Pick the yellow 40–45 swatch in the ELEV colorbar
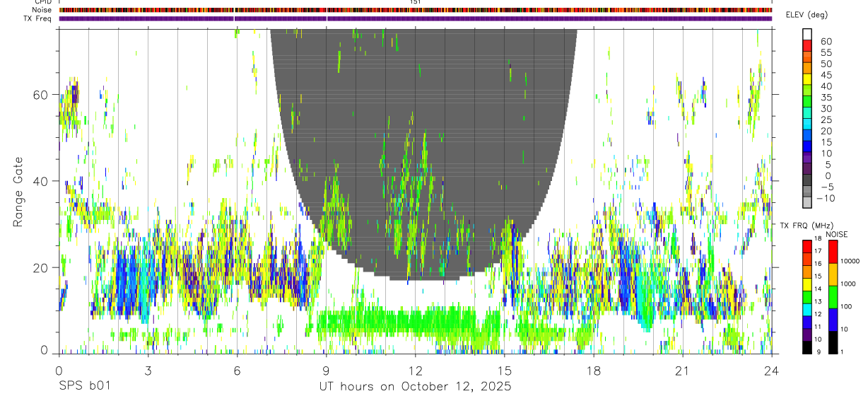The height and width of the screenshot is (401, 868). click(x=807, y=79)
